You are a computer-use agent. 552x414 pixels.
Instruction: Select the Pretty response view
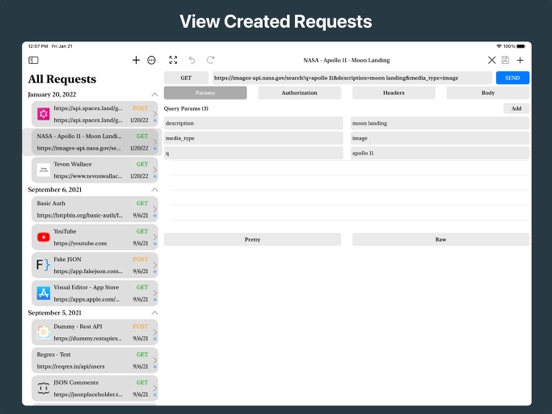[x=252, y=239]
